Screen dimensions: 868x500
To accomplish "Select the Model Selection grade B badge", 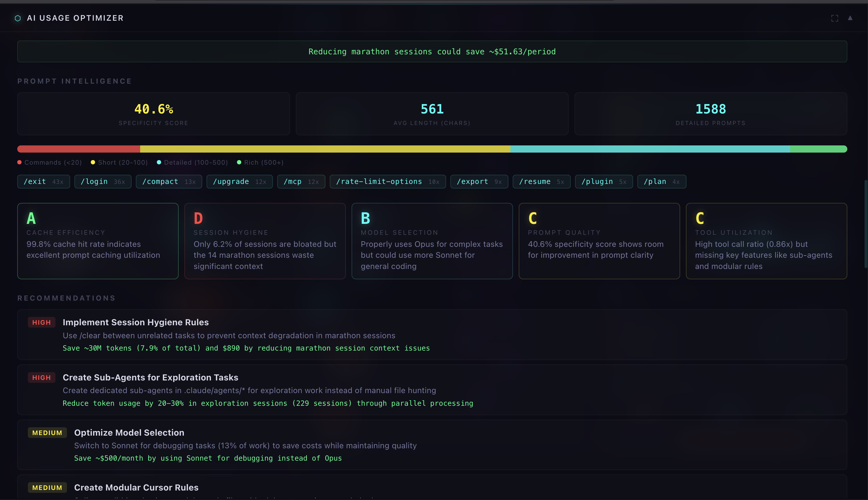I will coord(365,218).
